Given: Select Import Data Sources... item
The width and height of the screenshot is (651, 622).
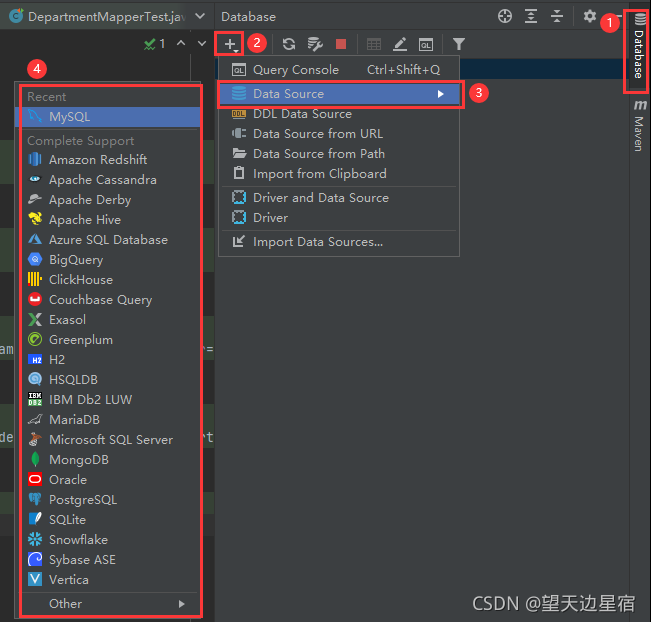Looking at the screenshot, I should point(339,242).
